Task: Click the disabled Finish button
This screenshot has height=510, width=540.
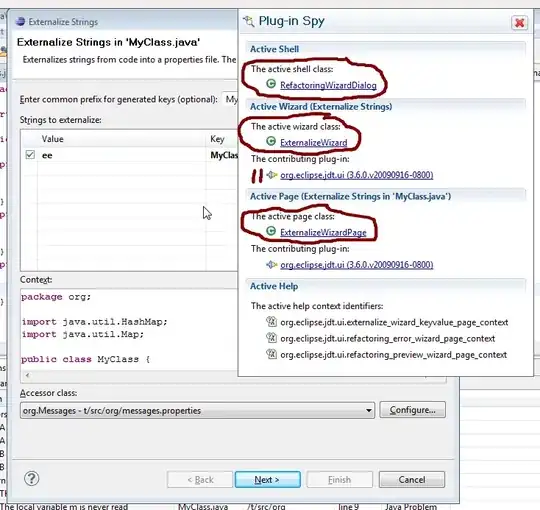Action: [340, 479]
